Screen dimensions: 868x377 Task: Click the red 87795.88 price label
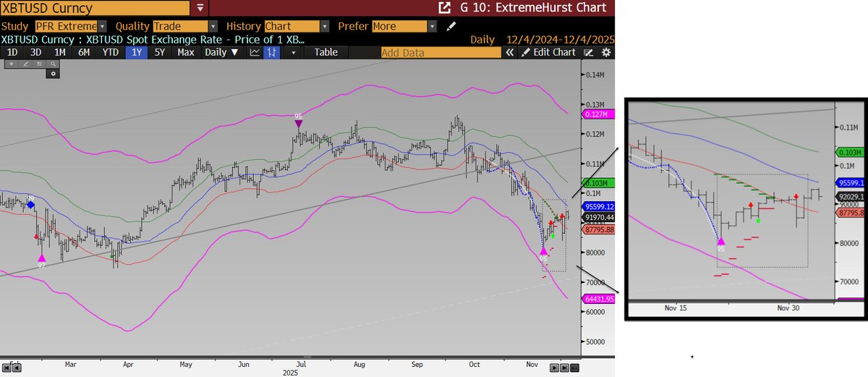pos(599,229)
